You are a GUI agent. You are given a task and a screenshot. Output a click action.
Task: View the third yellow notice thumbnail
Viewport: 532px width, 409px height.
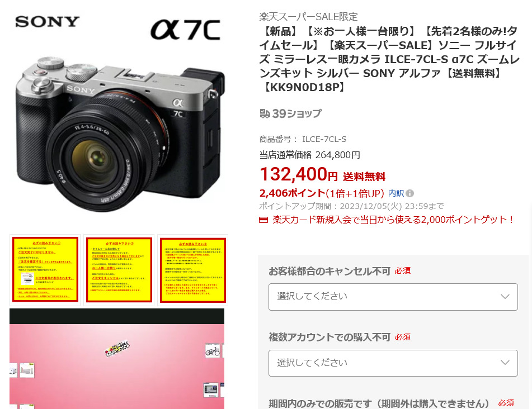point(192,270)
